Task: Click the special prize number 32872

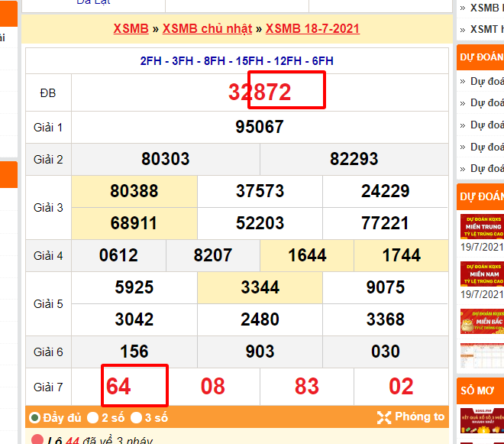Action: (260, 92)
